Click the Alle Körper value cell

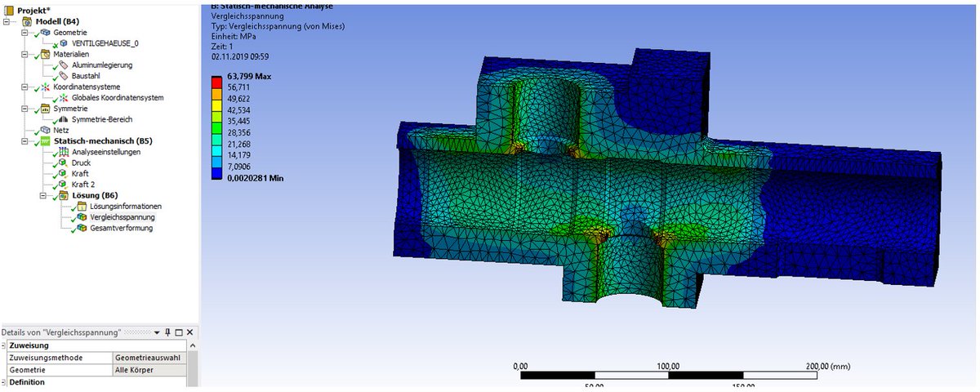(x=149, y=370)
